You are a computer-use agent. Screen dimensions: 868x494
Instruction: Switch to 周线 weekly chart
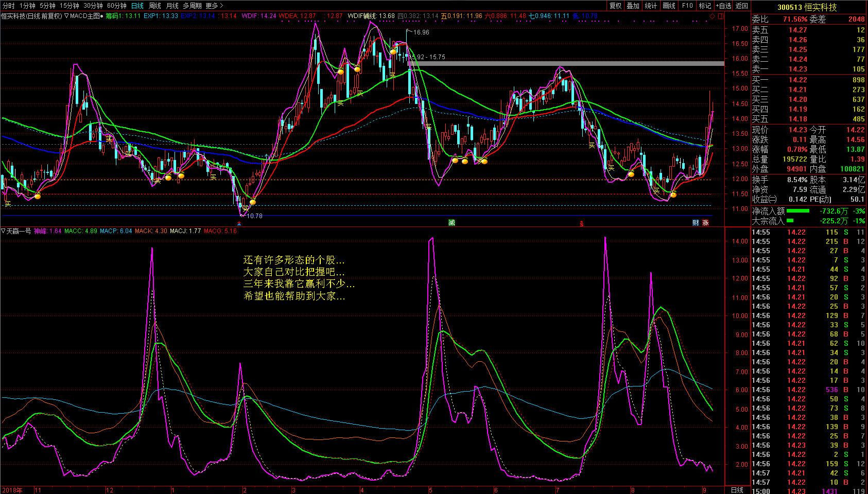click(155, 6)
